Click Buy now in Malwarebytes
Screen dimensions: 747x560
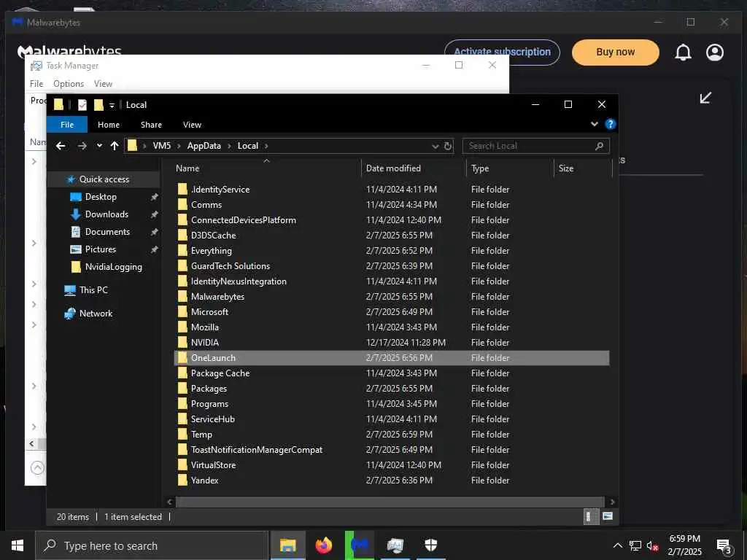pyautogui.click(x=616, y=52)
